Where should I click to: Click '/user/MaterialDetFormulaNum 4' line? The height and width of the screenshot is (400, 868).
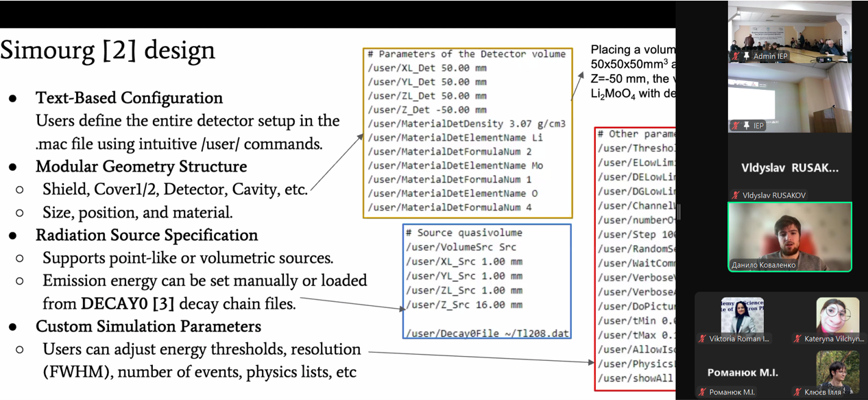(450, 207)
